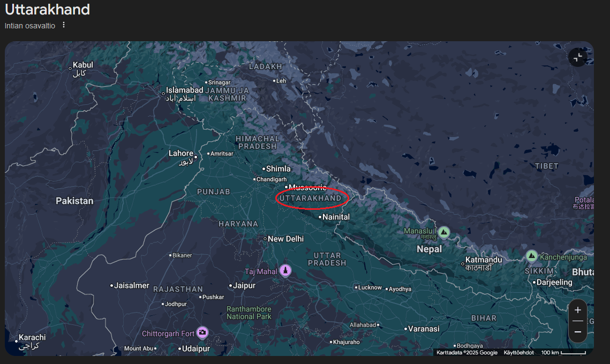The width and height of the screenshot is (610, 364).
Task: Click the Jaipur city label
Action: tap(244, 285)
